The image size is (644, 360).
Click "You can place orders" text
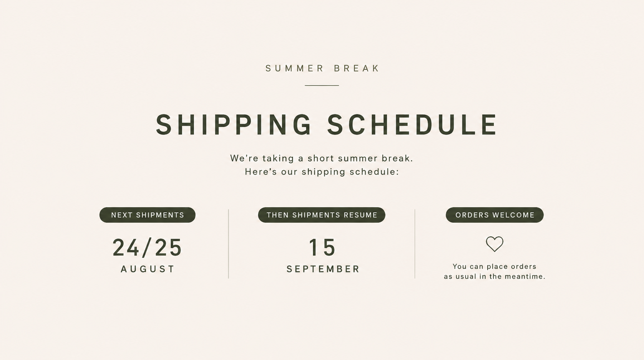tap(495, 266)
